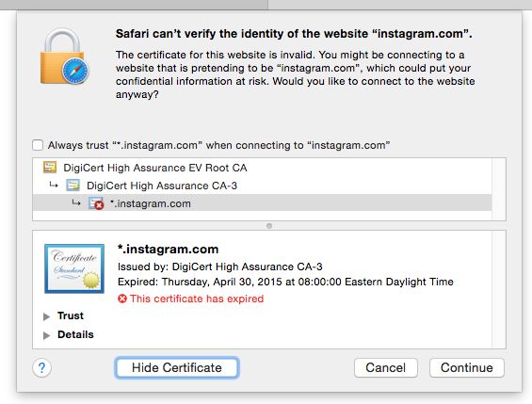This screenshot has width=532, height=404.
Task: Click the pane divider handle dot
Action: coord(269,226)
